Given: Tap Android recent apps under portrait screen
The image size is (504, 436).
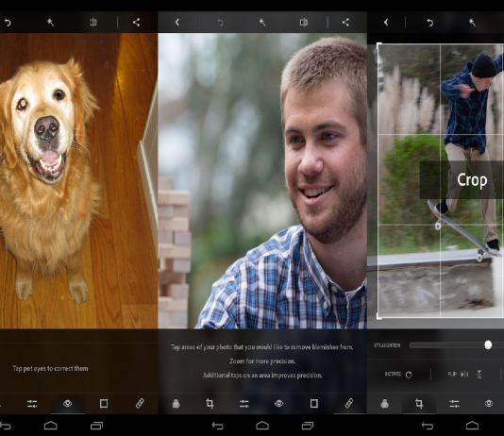Looking at the screenshot, I should coord(308,426).
